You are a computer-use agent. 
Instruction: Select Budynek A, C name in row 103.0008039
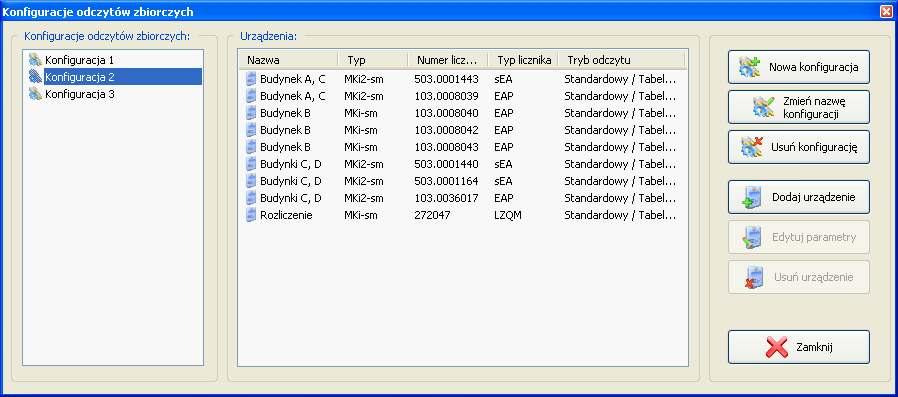293,96
